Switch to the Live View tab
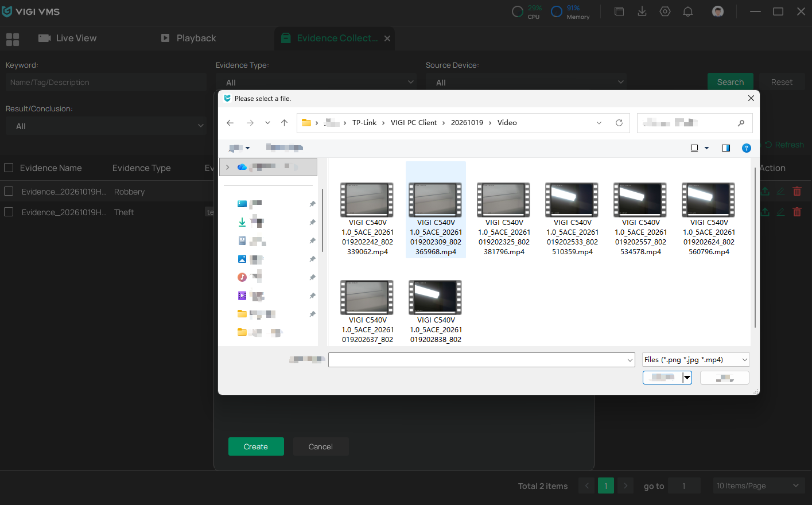The height and width of the screenshot is (505, 812). click(x=67, y=38)
